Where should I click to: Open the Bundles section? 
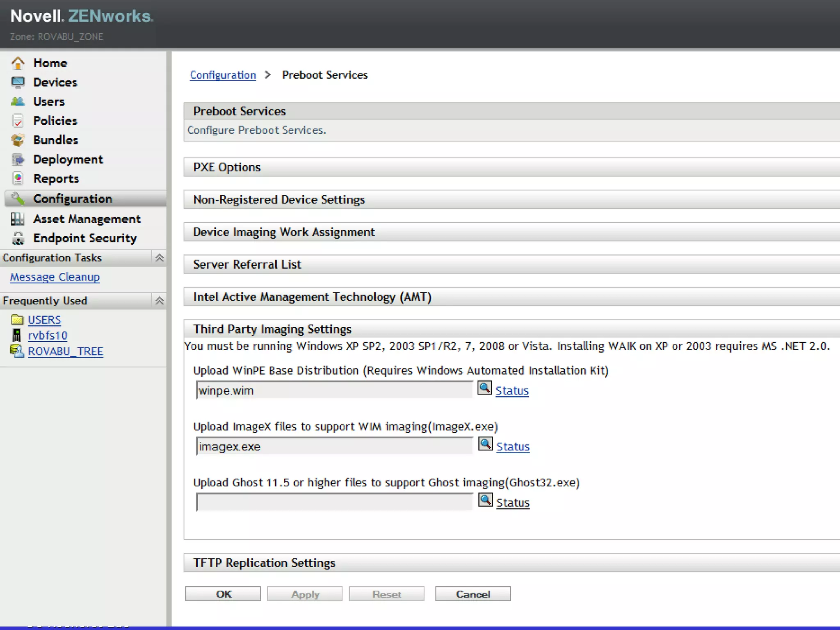(56, 140)
